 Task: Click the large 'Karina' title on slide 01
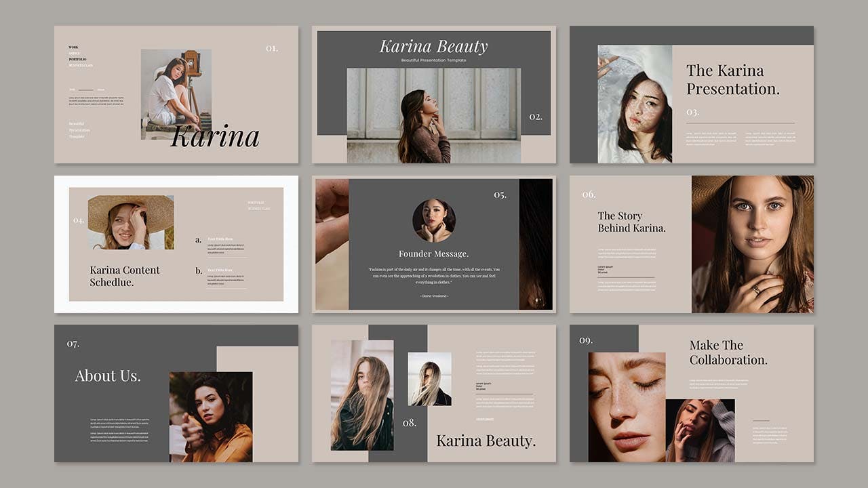click(x=214, y=136)
